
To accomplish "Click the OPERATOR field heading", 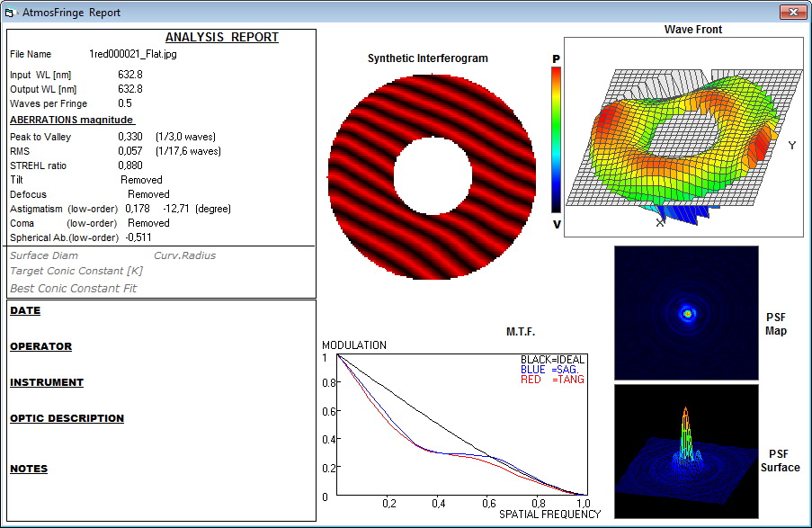I will tap(40, 346).
